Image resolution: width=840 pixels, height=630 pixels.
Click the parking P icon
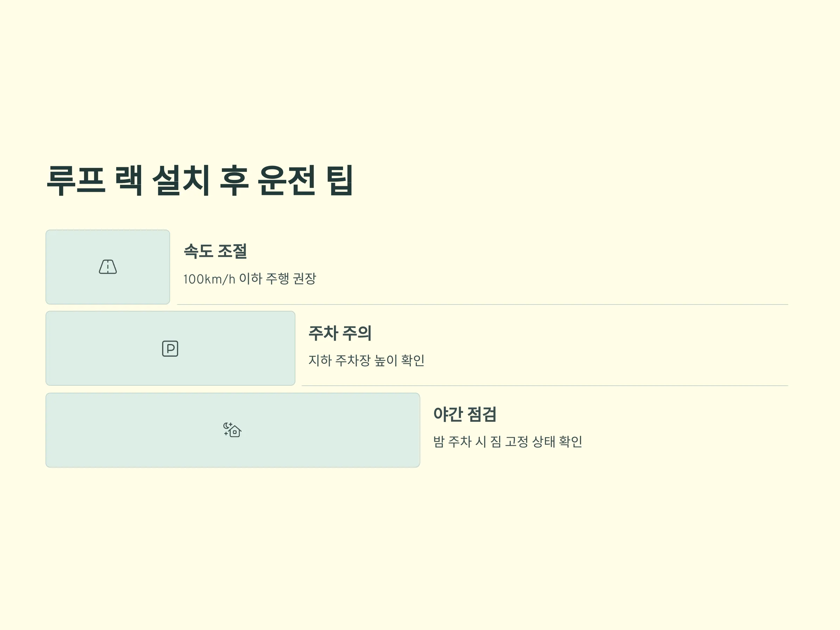[x=170, y=348]
